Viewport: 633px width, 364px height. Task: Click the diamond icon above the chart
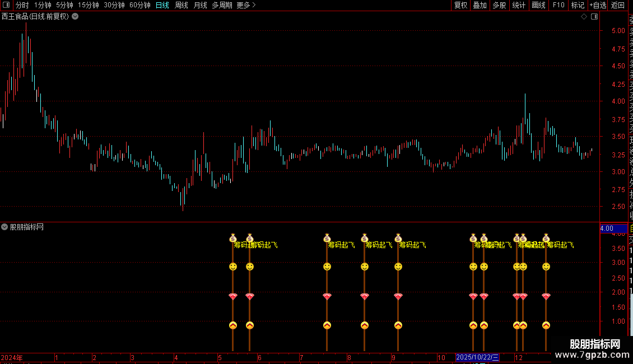(584, 17)
